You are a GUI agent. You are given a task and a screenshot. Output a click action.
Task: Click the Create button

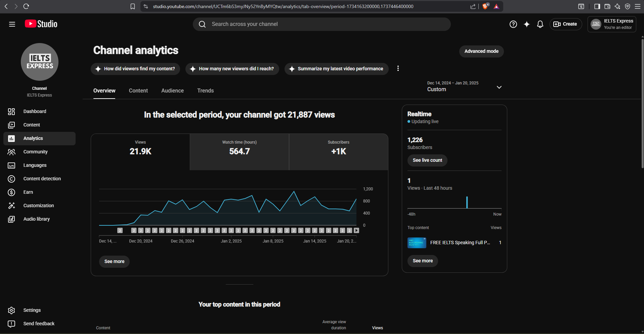[x=565, y=24]
